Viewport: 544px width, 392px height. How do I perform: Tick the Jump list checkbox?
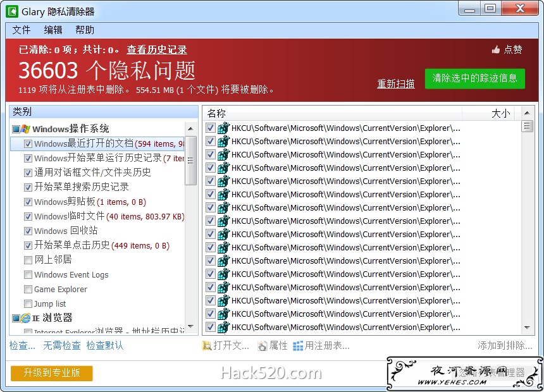(x=28, y=304)
